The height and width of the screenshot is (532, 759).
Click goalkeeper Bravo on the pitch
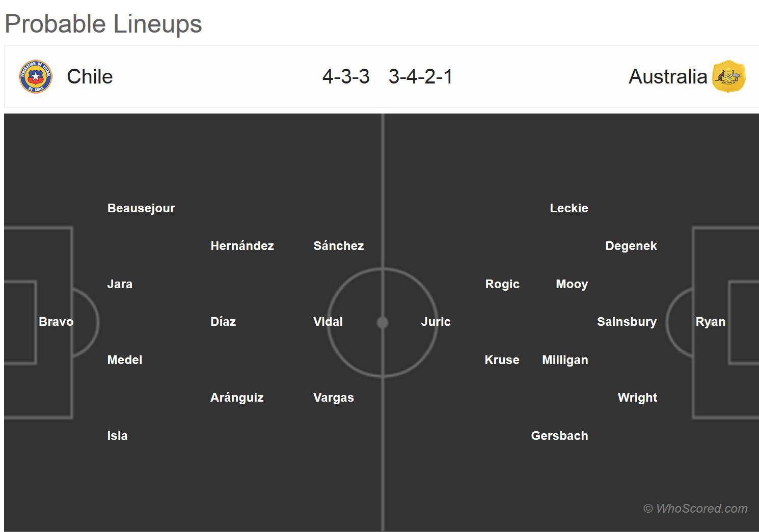pyautogui.click(x=56, y=322)
